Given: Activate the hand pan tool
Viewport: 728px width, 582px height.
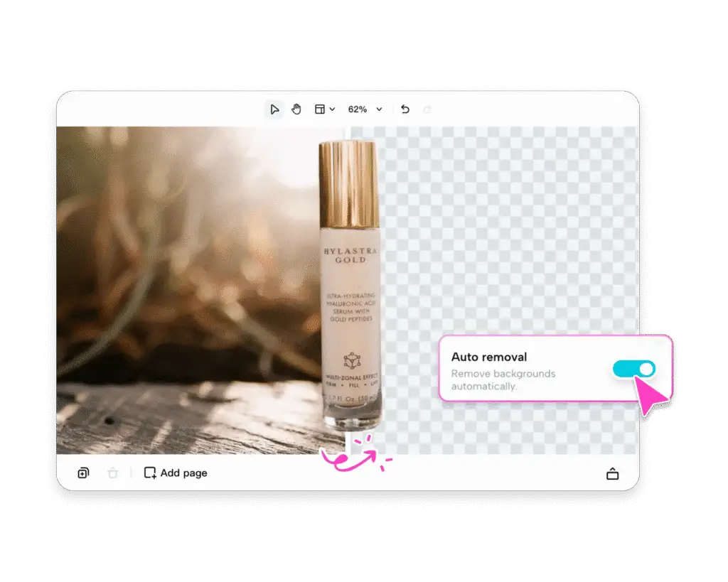Looking at the screenshot, I should [296, 109].
